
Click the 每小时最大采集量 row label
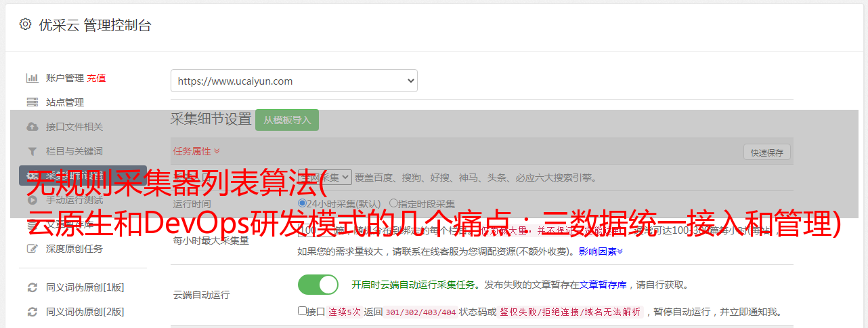pos(211,240)
